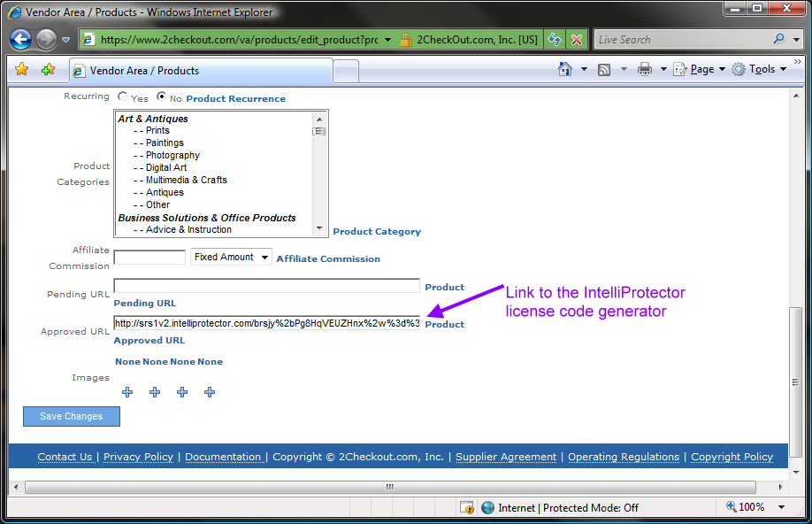Click the Refresh page icon
812x524 pixels.
pos(555,40)
